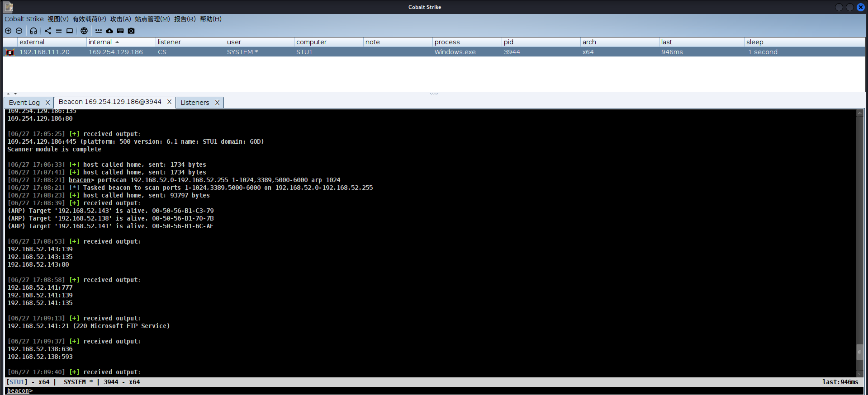This screenshot has width=868, height=395.
Task: Switch to the Listeners tab
Action: 195,103
